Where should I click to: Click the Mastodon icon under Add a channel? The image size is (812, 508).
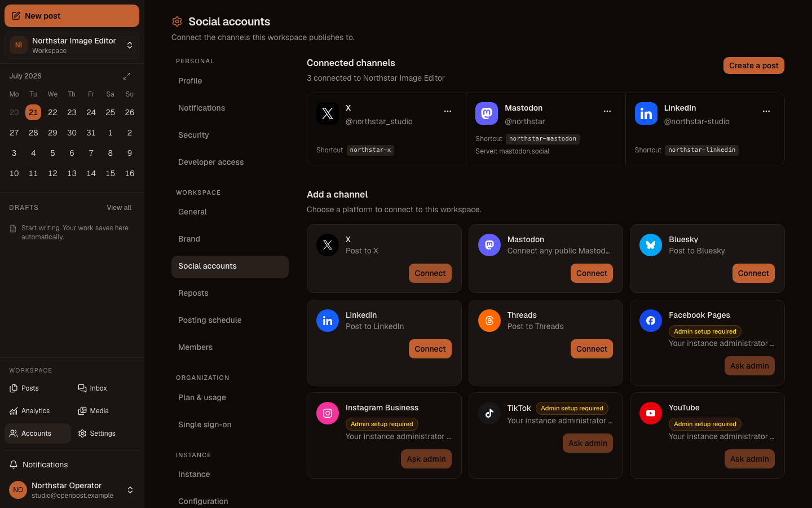(x=489, y=245)
